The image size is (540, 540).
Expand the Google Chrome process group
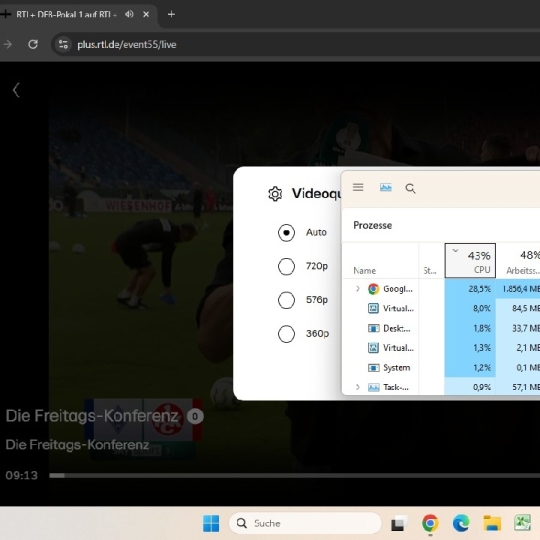(357, 289)
